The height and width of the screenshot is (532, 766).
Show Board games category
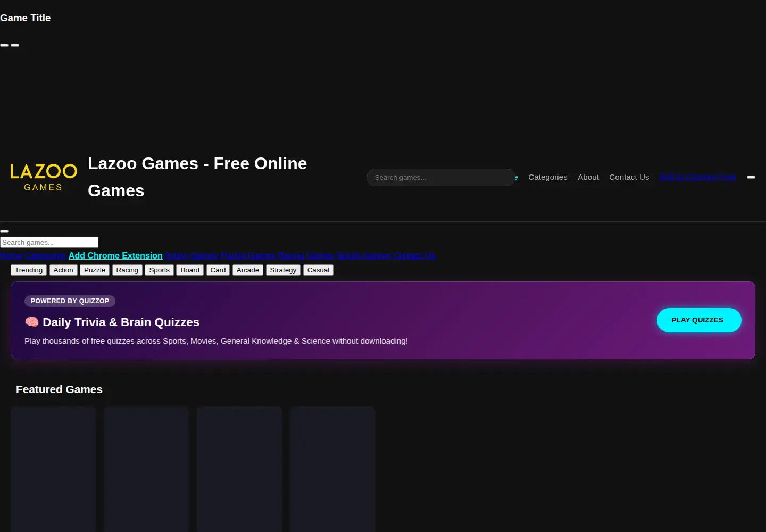point(190,270)
